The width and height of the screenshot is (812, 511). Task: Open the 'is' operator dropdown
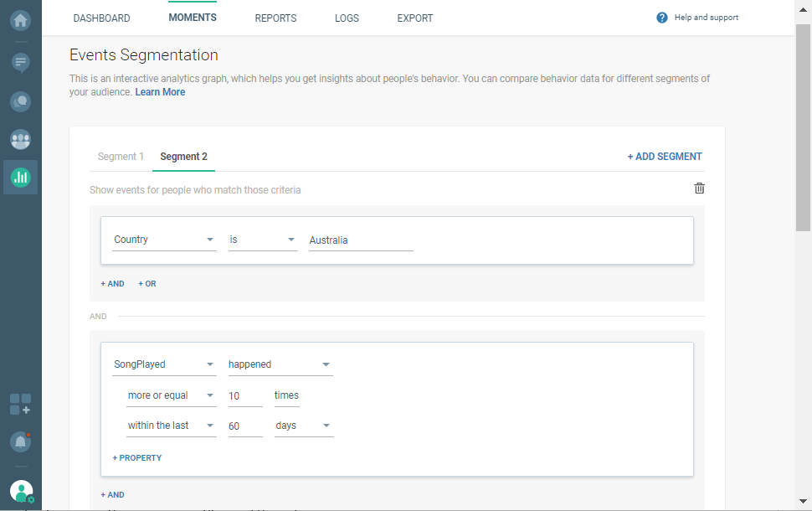click(x=262, y=240)
